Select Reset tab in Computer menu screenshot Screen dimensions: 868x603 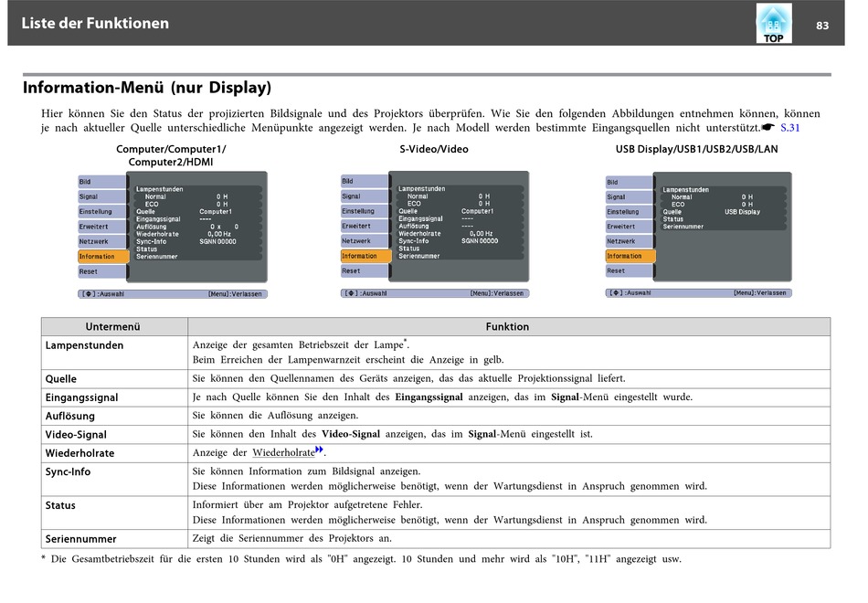pos(101,271)
